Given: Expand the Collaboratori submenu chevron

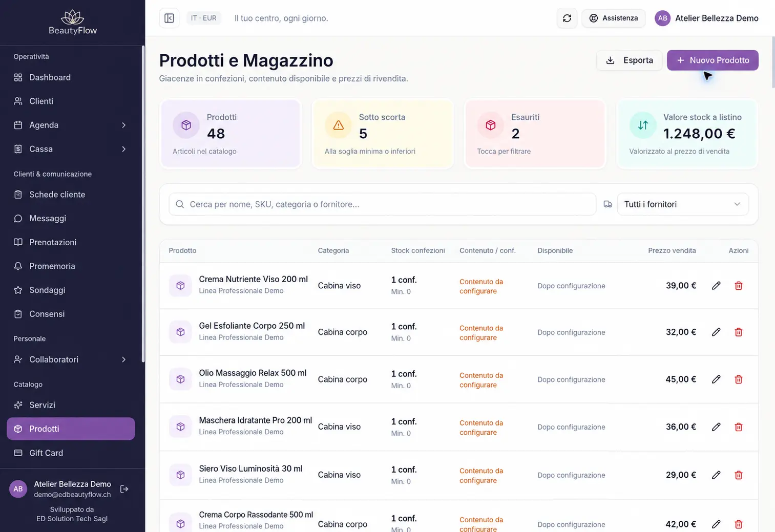Looking at the screenshot, I should tap(123, 359).
